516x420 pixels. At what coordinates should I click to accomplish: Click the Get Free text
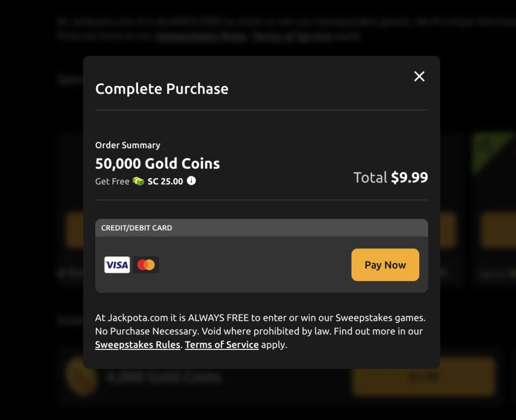pos(112,181)
